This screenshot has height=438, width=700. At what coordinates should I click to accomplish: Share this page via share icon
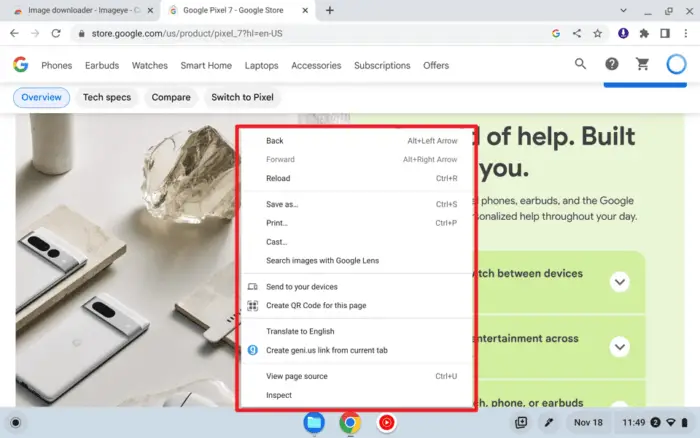pos(577,33)
